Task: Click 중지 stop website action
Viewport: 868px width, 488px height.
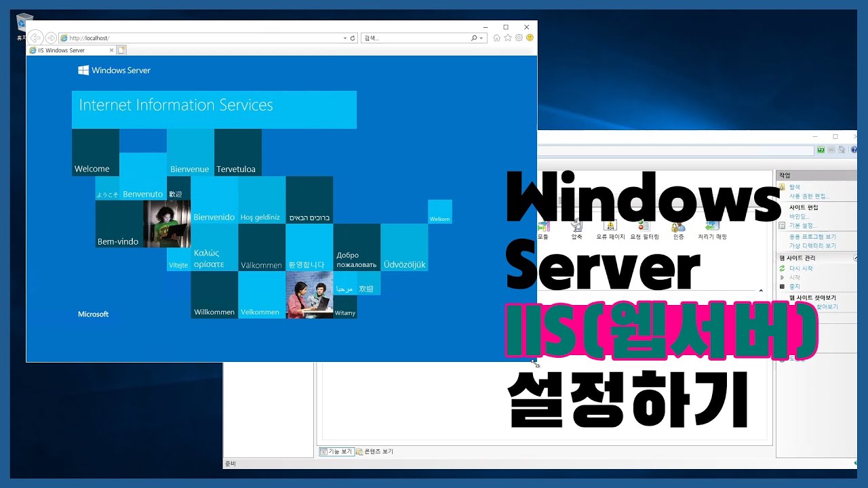Action: (795, 287)
